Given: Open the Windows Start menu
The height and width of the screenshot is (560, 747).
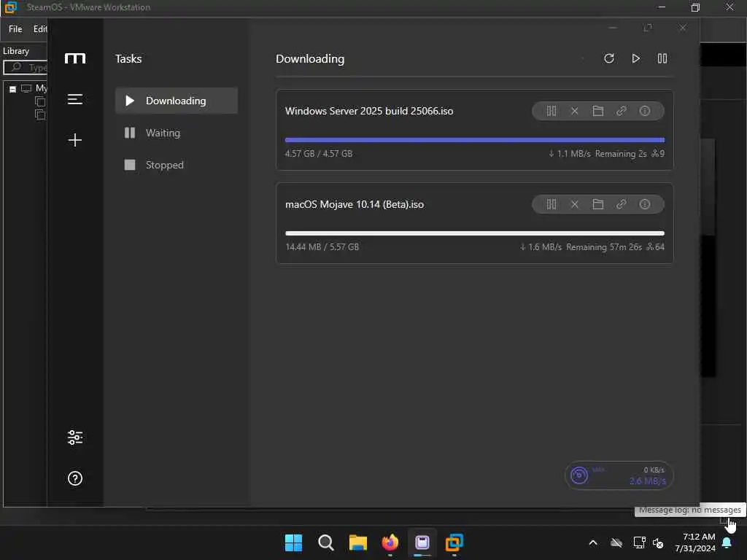Looking at the screenshot, I should click(293, 542).
